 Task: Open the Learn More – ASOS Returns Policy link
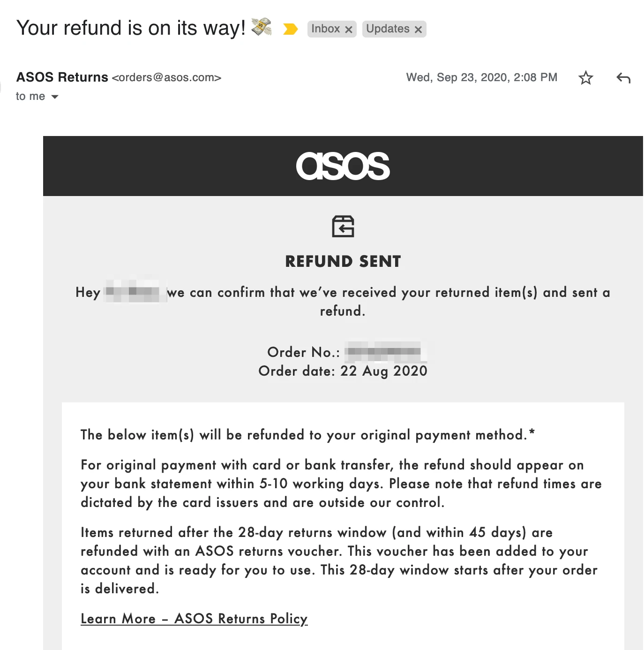tap(194, 619)
